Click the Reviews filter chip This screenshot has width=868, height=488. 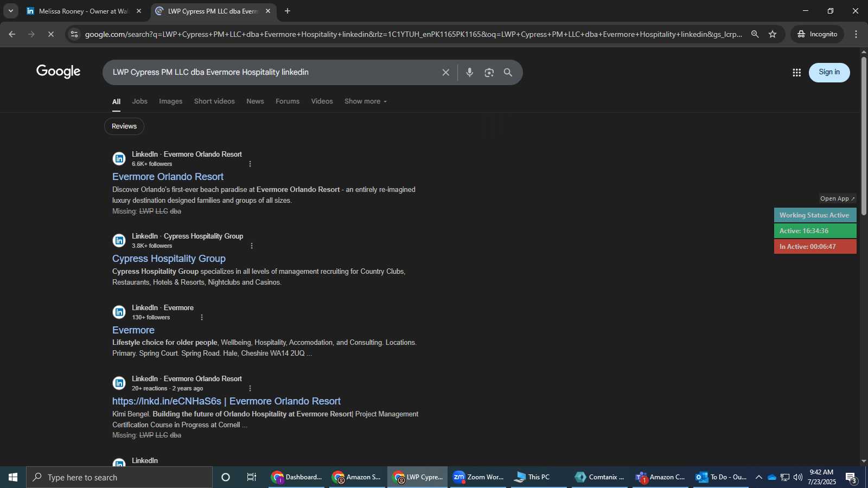[x=124, y=126]
